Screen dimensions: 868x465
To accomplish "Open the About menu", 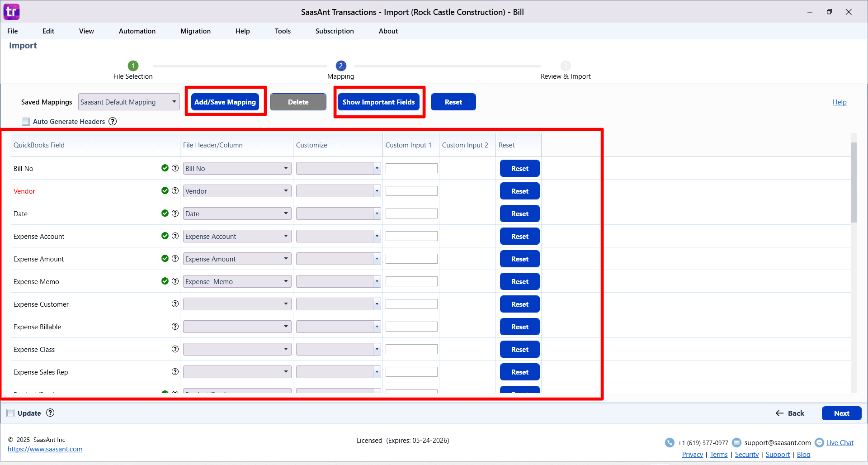I will point(388,31).
